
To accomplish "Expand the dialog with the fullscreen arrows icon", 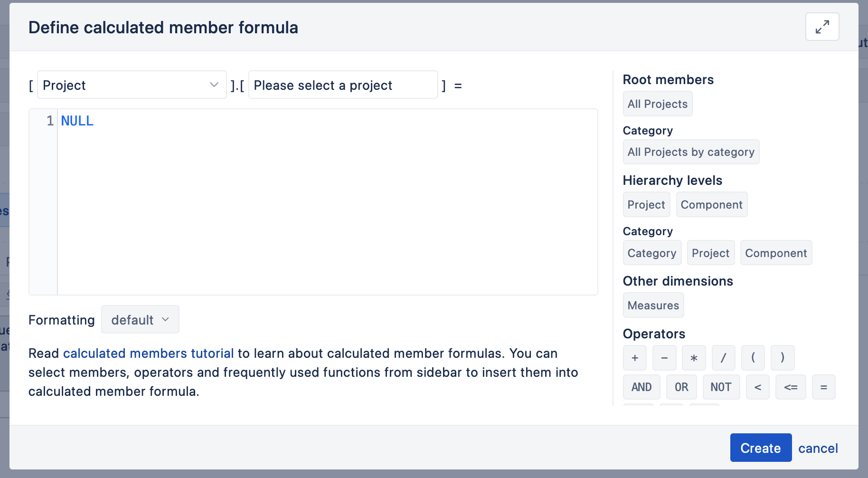I will 822,27.
